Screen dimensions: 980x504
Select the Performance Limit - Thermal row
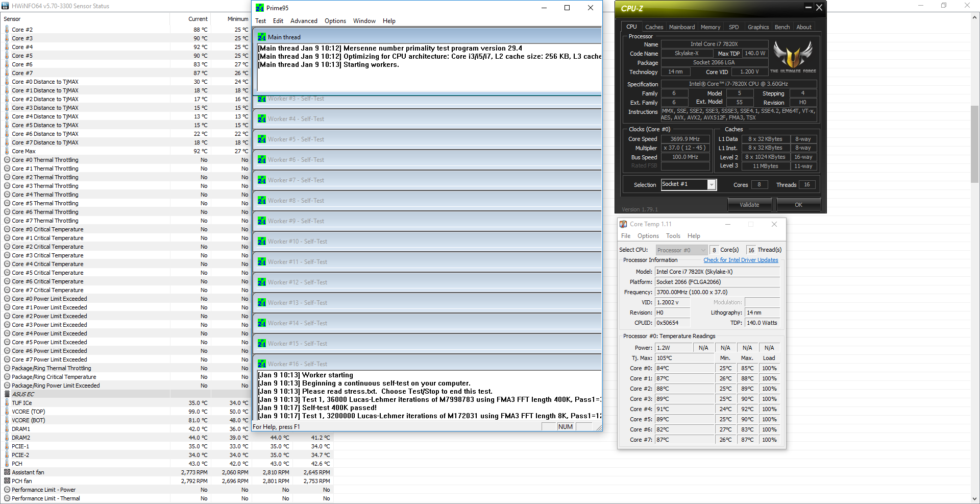click(167, 498)
